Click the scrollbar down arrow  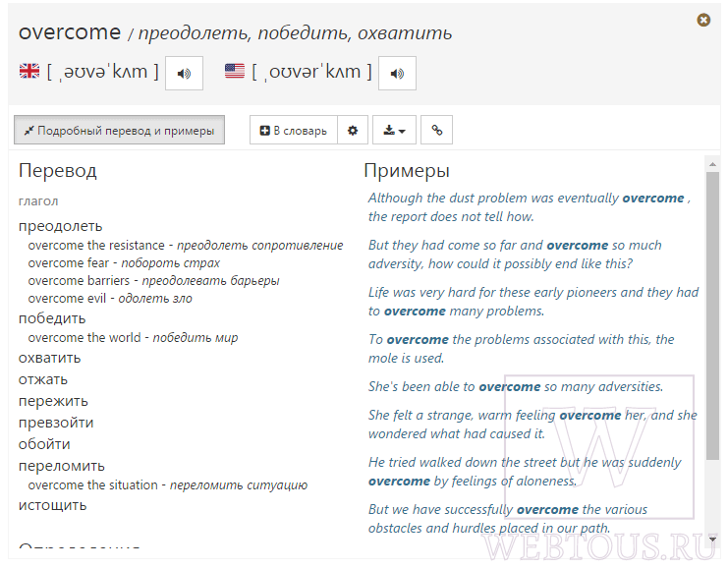tap(712, 540)
